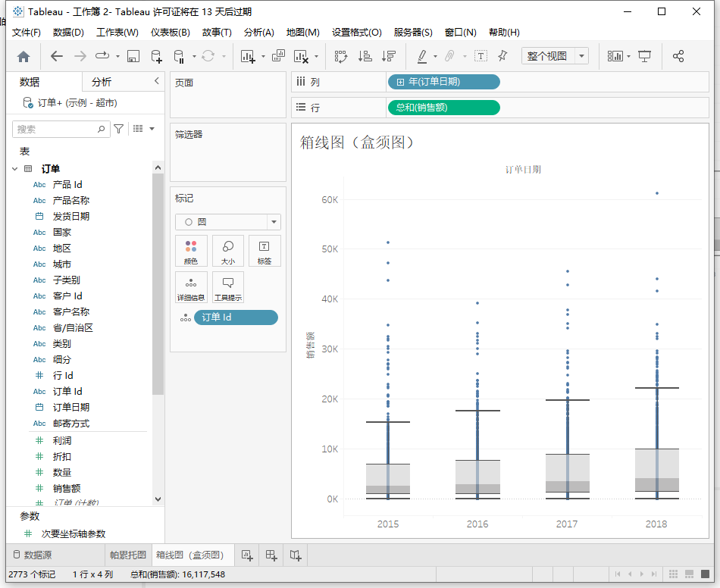The height and width of the screenshot is (588, 720).
Task: Click new worksheet tab icon at bottom
Action: click(247, 555)
